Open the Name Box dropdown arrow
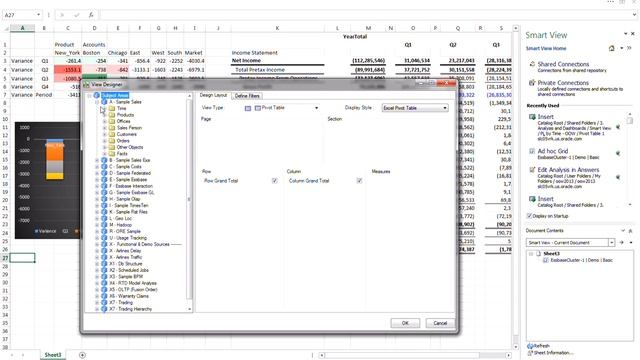The image size is (640, 360). click(38, 15)
